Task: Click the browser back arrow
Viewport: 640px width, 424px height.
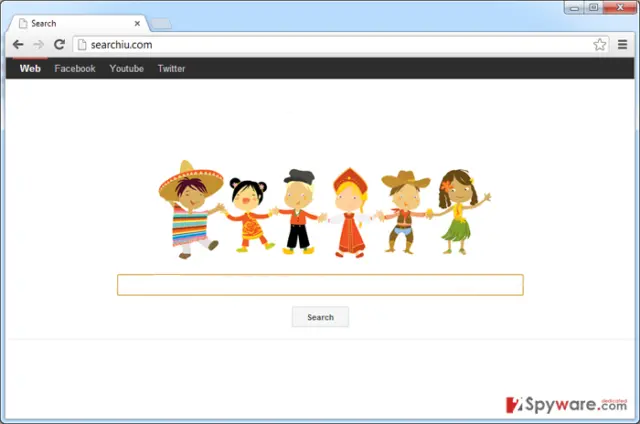Action: pyautogui.click(x=18, y=44)
